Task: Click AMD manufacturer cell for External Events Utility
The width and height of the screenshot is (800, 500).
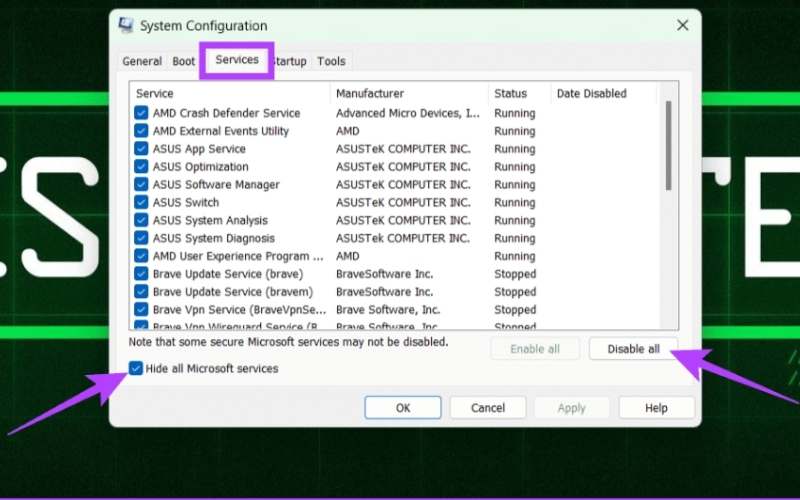Action: click(347, 131)
